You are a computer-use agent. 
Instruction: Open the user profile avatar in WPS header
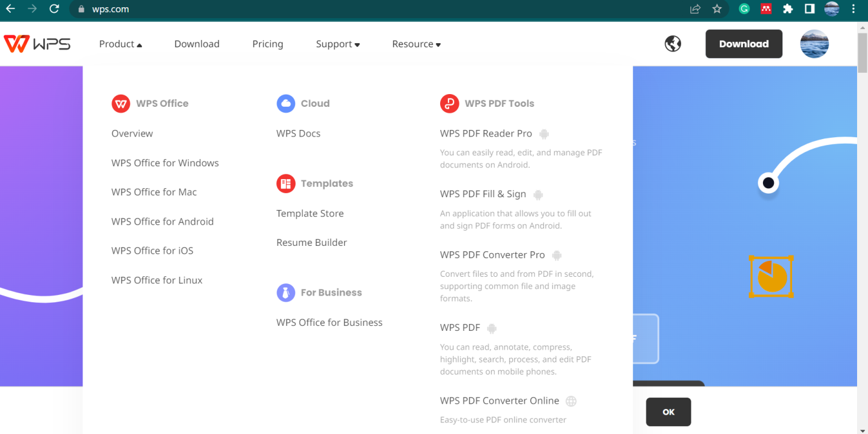pos(815,44)
